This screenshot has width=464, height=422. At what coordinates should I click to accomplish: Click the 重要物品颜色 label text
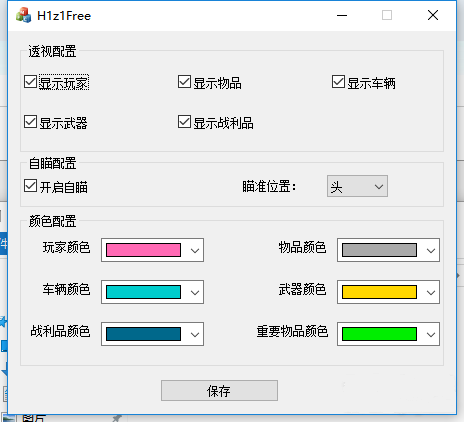point(292,332)
